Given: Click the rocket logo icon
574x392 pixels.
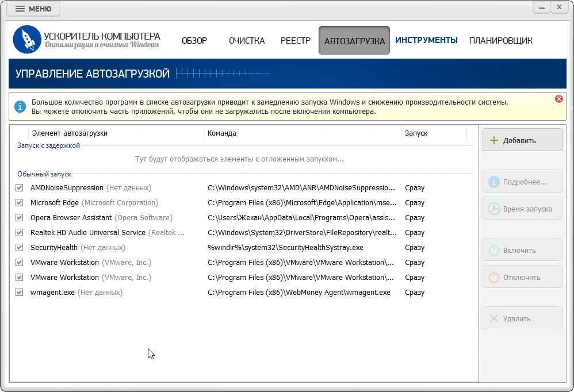Looking at the screenshot, I should click(x=26, y=40).
